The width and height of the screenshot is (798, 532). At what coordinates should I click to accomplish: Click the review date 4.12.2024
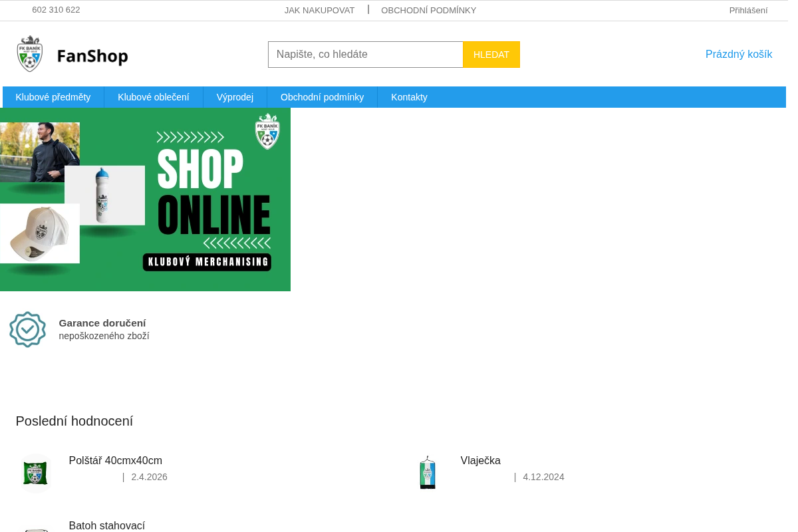point(543,477)
